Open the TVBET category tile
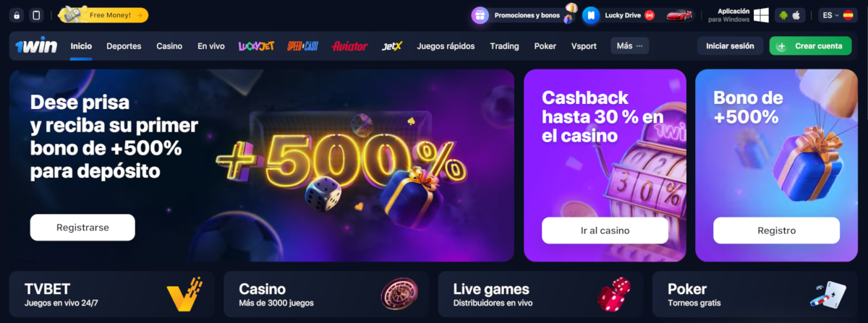 coord(112,294)
